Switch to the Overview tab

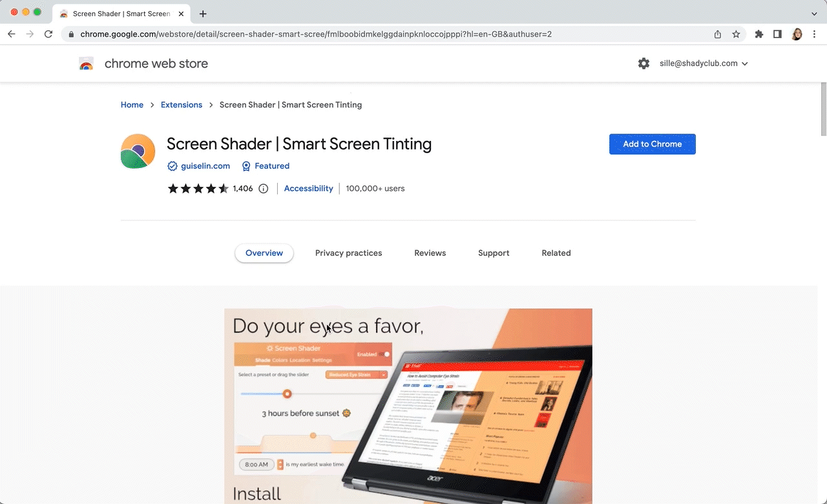point(264,253)
